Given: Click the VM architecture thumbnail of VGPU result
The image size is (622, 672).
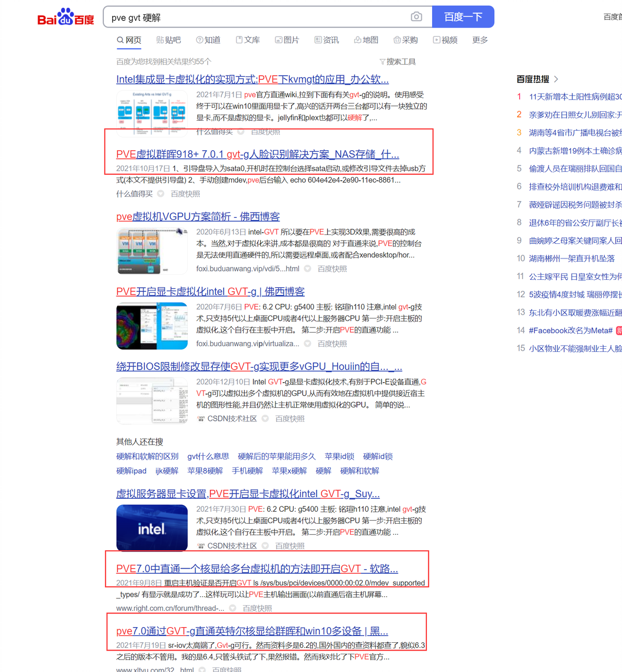Looking at the screenshot, I should (x=152, y=251).
